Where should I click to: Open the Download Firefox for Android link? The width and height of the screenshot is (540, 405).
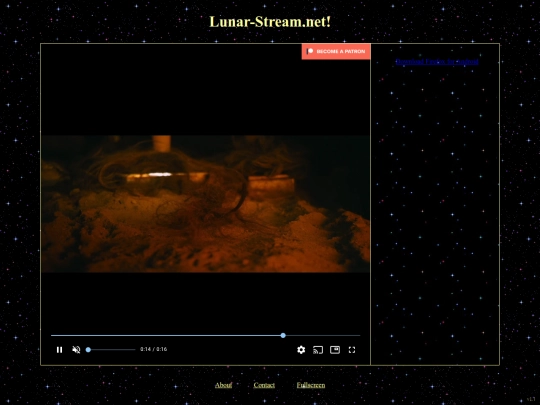437,62
